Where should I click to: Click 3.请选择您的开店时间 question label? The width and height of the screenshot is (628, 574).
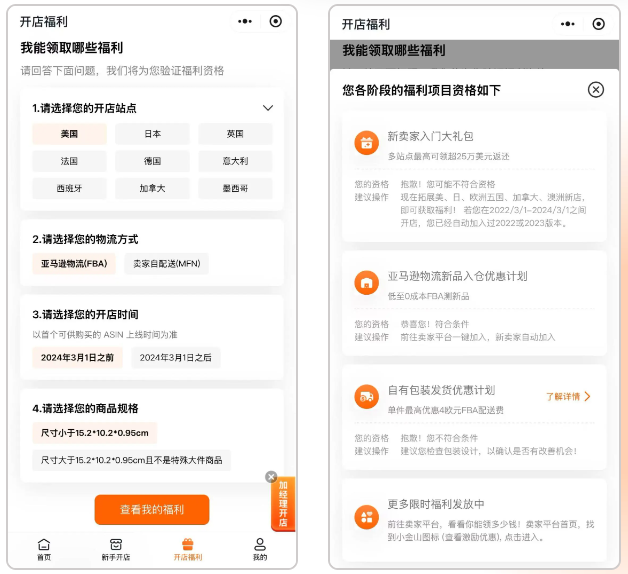(85, 314)
